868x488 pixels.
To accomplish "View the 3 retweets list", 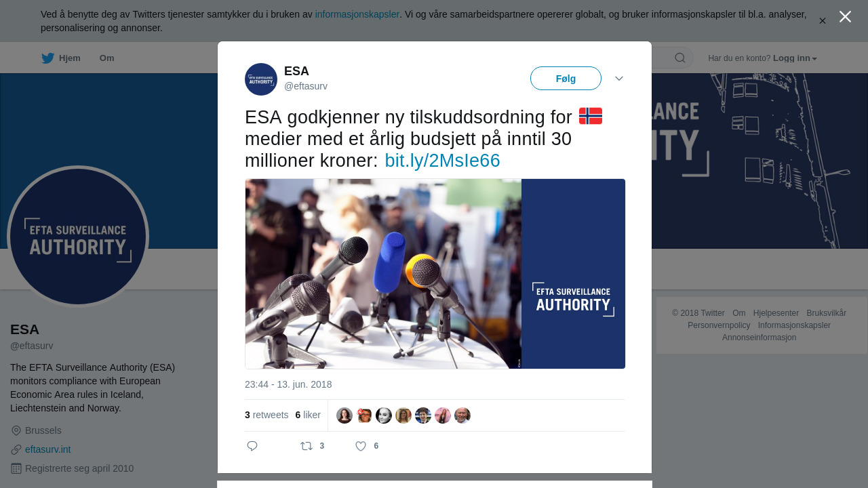I will click(267, 415).
